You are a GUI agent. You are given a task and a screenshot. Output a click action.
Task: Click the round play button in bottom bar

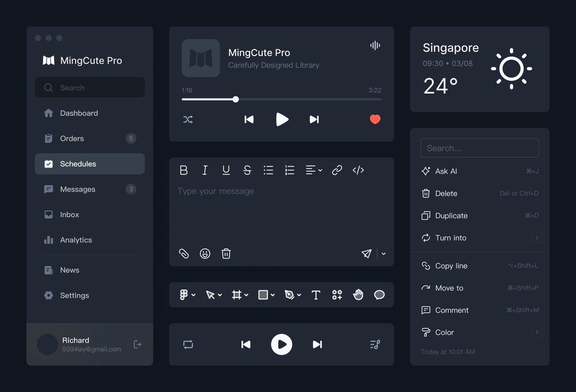282,344
